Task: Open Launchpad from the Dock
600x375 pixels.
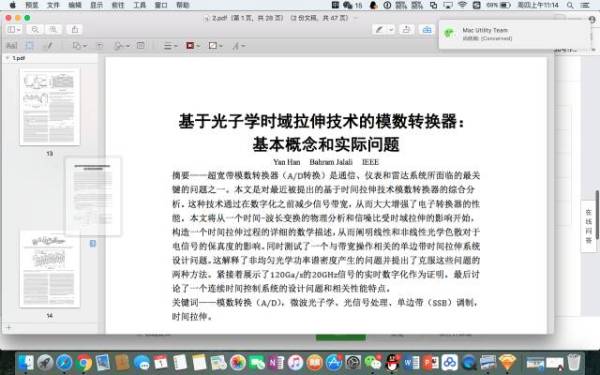Action: (45, 362)
